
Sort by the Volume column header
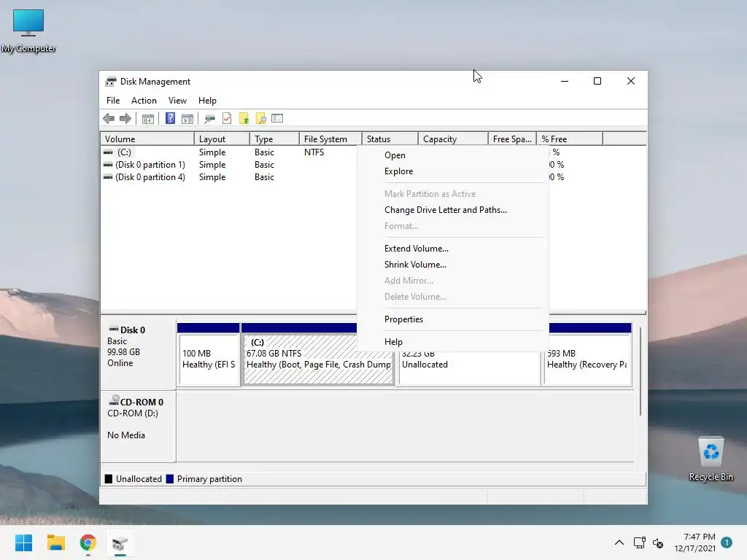(x=147, y=139)
